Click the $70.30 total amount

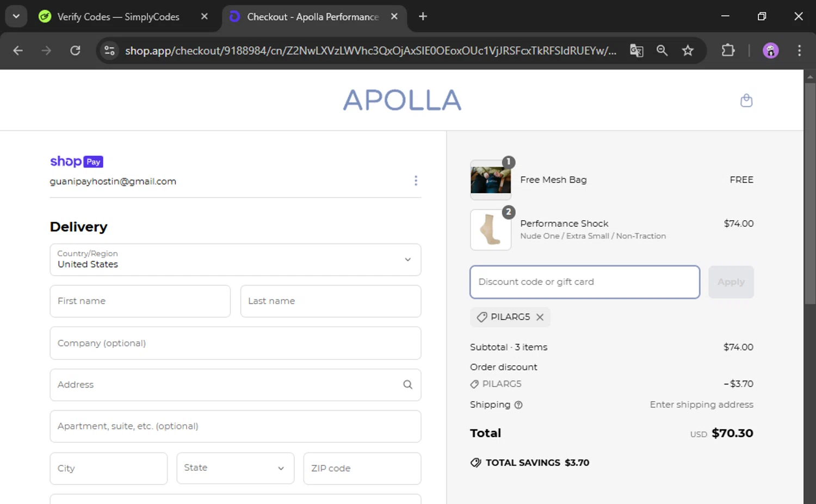tap(732, 433)
